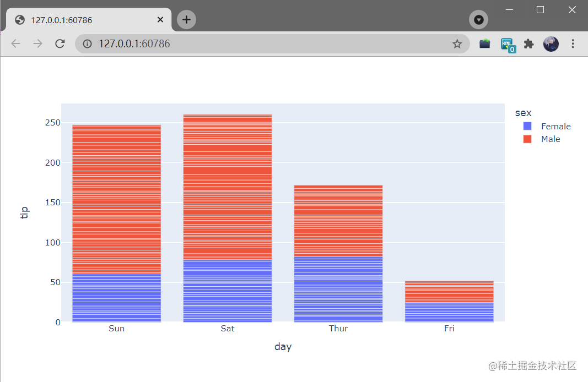Open the HTML extension icon with badge 0
Viewport: 588px width, 382px height.
click(508, 45)
